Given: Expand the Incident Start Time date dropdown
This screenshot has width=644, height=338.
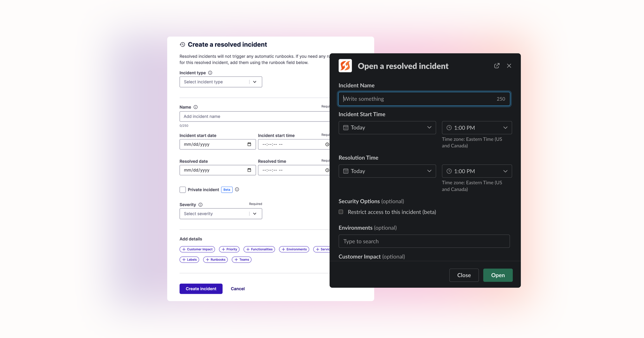Looking at the screenshot, I should [x=387, y=128].
